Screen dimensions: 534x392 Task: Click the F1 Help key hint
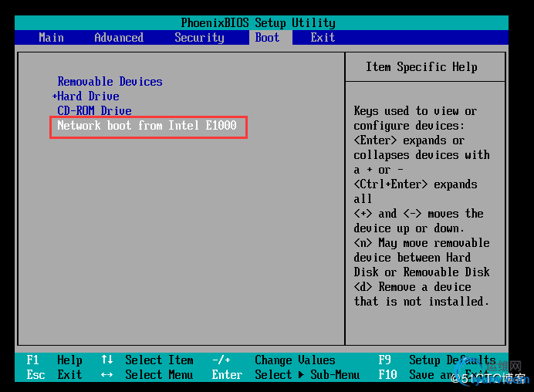pos(54,360)
